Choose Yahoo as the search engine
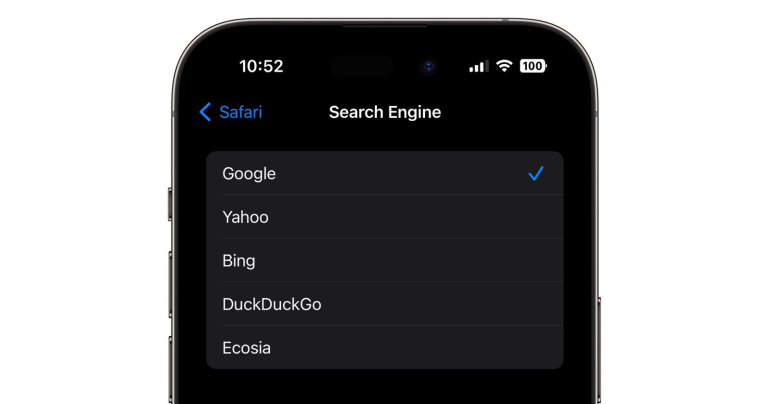The width and height of the screenshot is (770, 404). click(x=245, y=217)
